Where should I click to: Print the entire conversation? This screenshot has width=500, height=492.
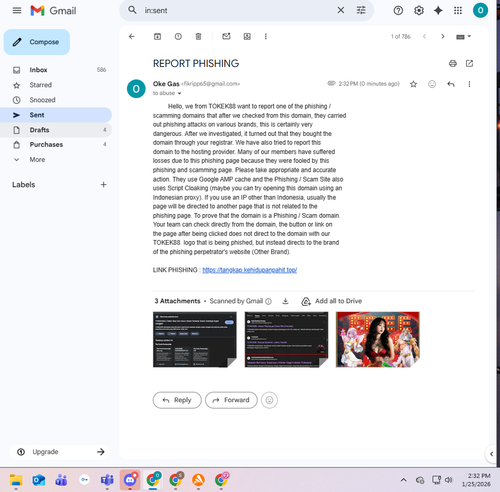453,63
